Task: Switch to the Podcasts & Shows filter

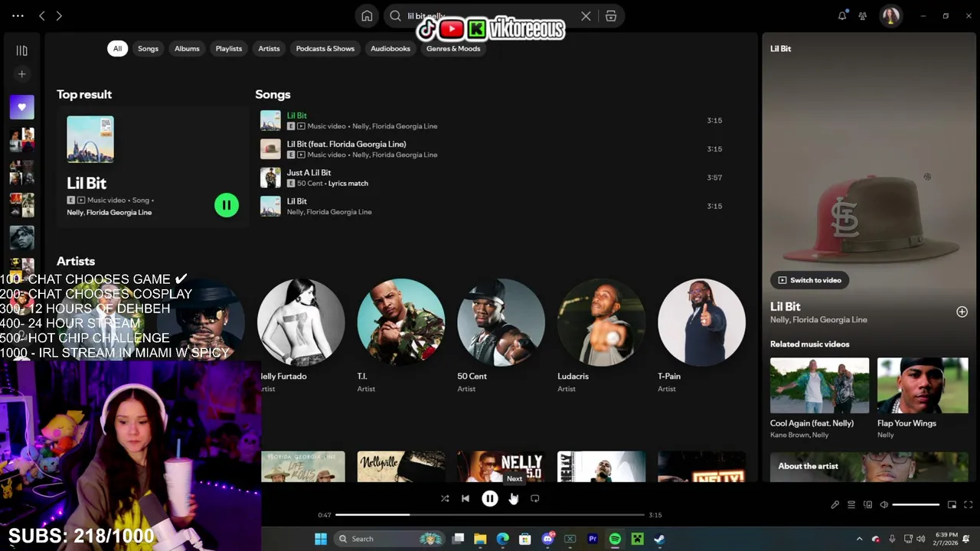Action: coord(325,48)
